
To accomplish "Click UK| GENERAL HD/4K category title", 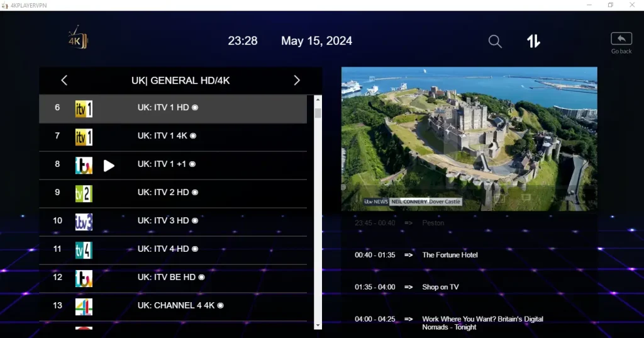I will click(180, 81).
